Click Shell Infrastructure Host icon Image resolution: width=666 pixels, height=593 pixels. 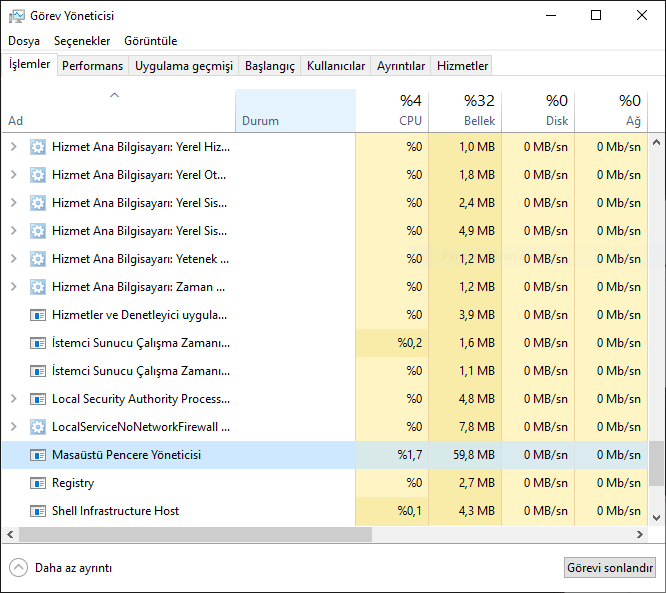pos(38,511)
